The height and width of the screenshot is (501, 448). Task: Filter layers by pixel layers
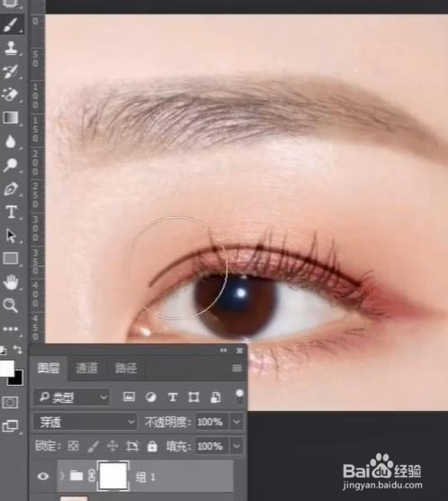(129, 397)
